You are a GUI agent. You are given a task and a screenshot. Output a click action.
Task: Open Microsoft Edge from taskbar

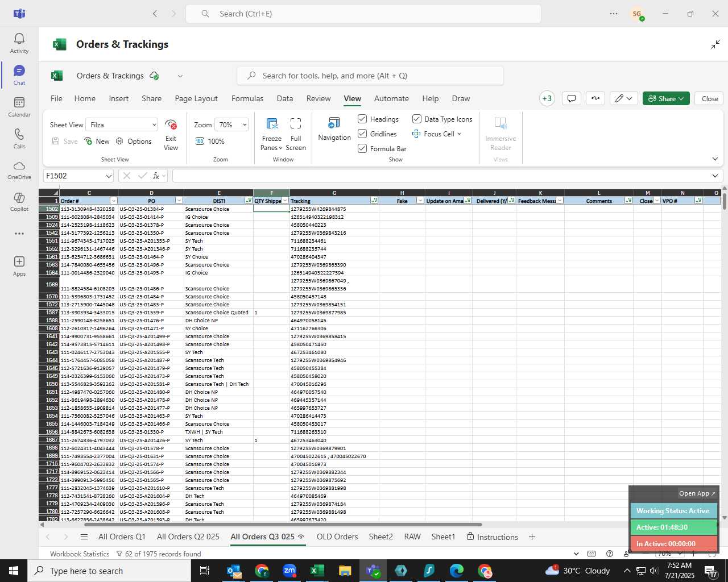click(456, 571)
